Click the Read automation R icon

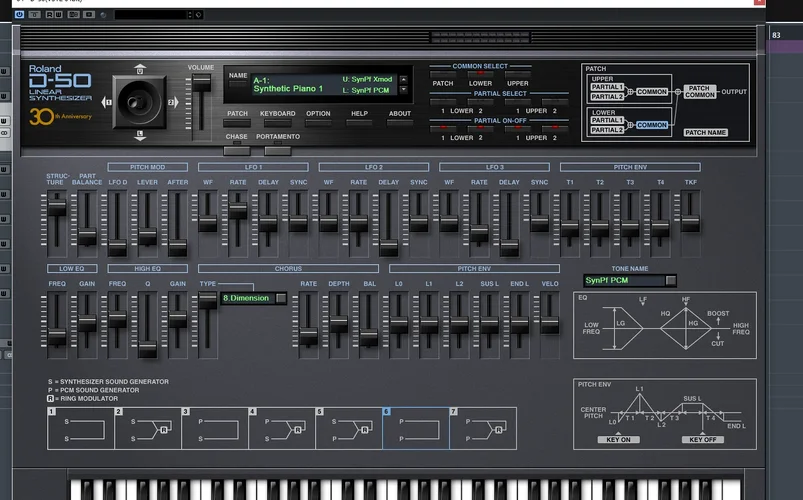pyautogui.click(x=49, y=14)
